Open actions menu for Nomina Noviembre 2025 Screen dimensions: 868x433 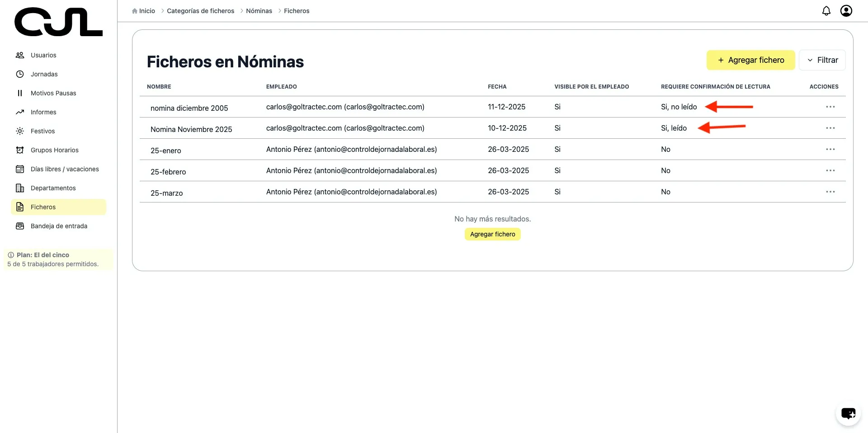coord(830,128)
